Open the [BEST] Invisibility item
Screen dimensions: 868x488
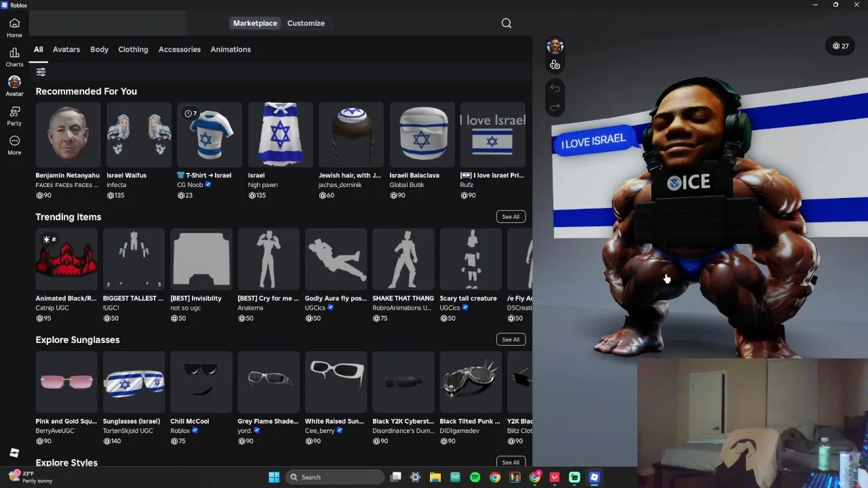click(x=201, y=259)
